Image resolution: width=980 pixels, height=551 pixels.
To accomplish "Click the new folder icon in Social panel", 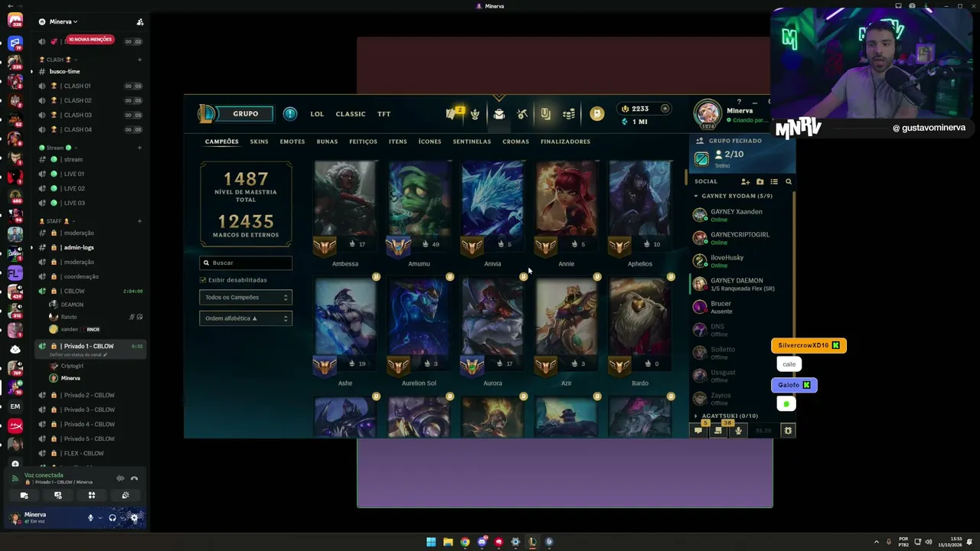I will (x=759, y=182).
